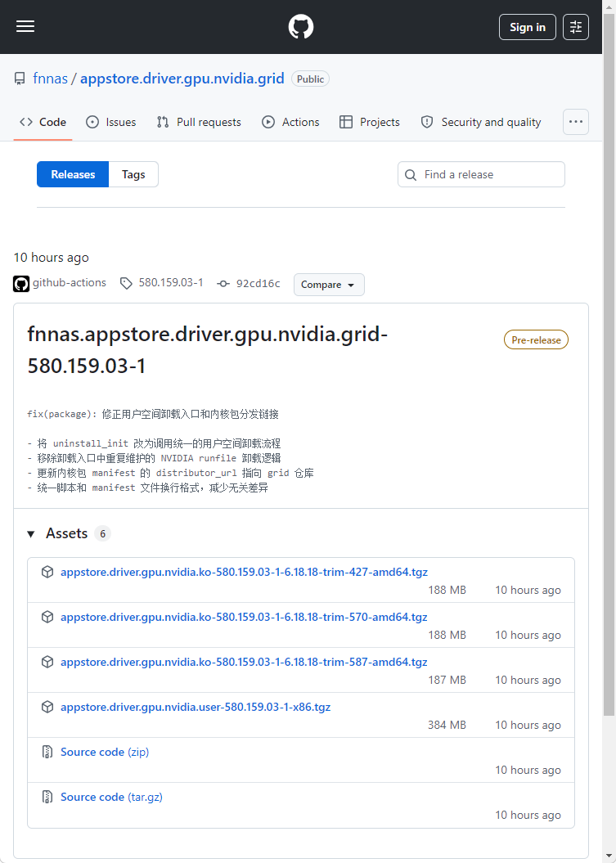
Task: Open the Issues tab
Action: pos(111,122)
